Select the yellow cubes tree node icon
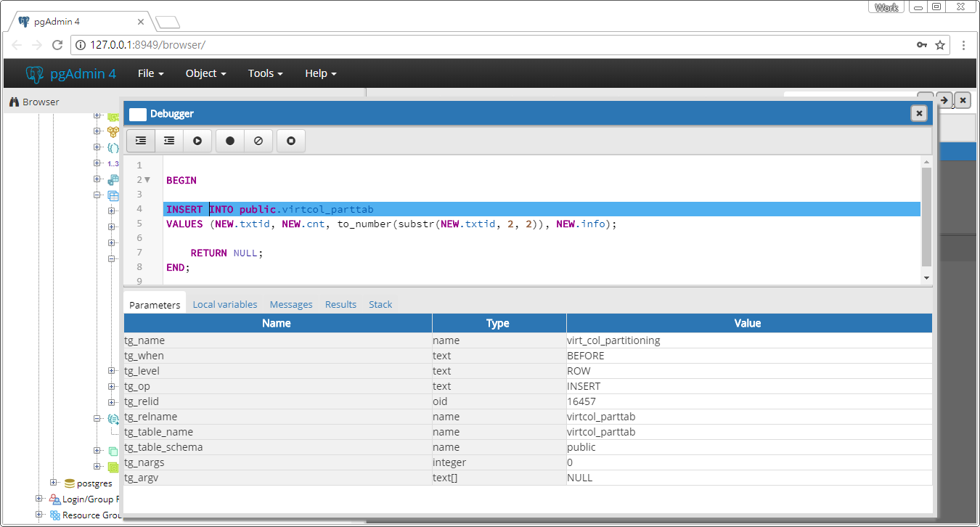 pyautogui.click(x=113, y=131)
